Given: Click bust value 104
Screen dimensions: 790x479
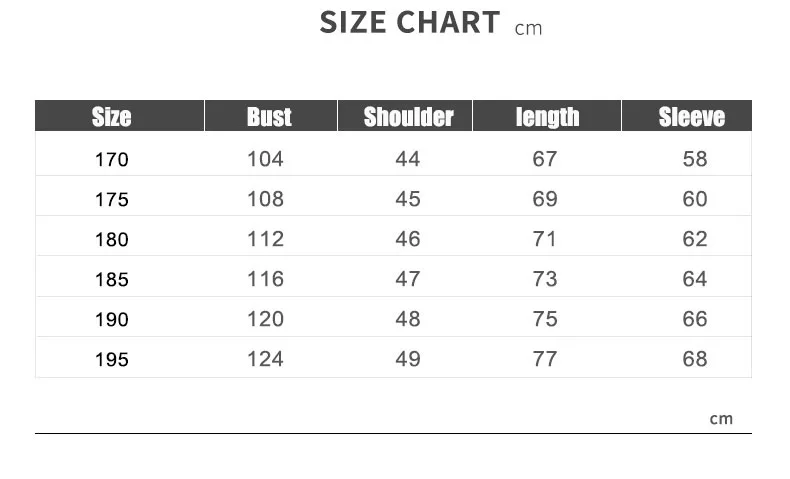Looking at the screenshot, I should [x=266, y=159].
